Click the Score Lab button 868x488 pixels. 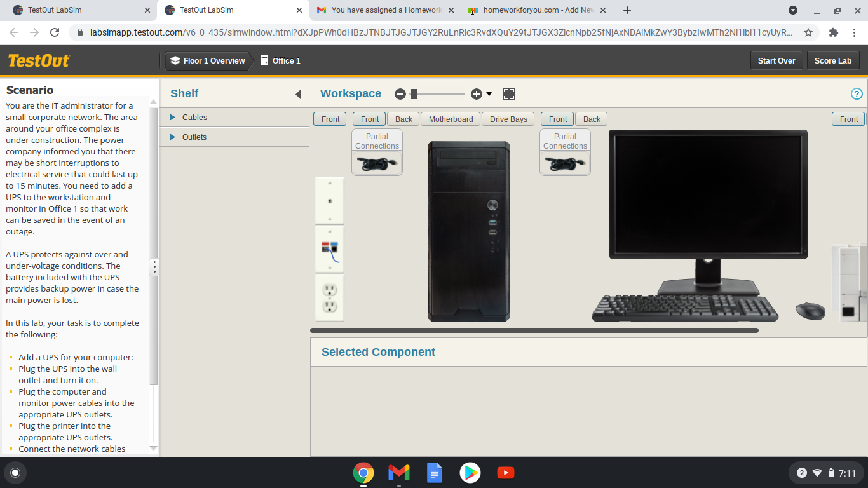[x=832, y=61]
